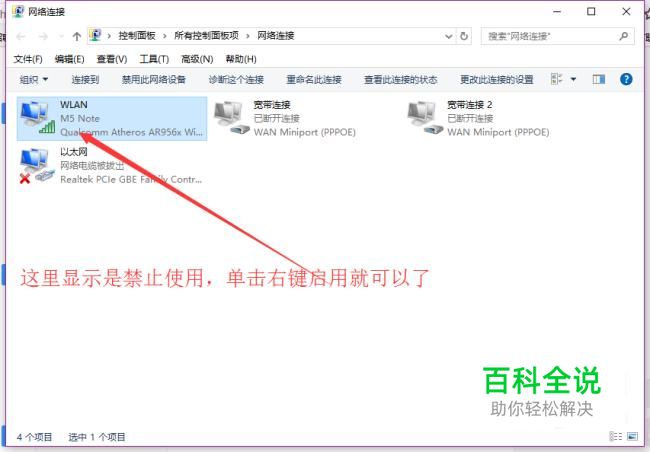The height and width of the screenshot is (452, 650).
Task: Click 重命名此连接 toolbar button
Action: tap(314, 79)
